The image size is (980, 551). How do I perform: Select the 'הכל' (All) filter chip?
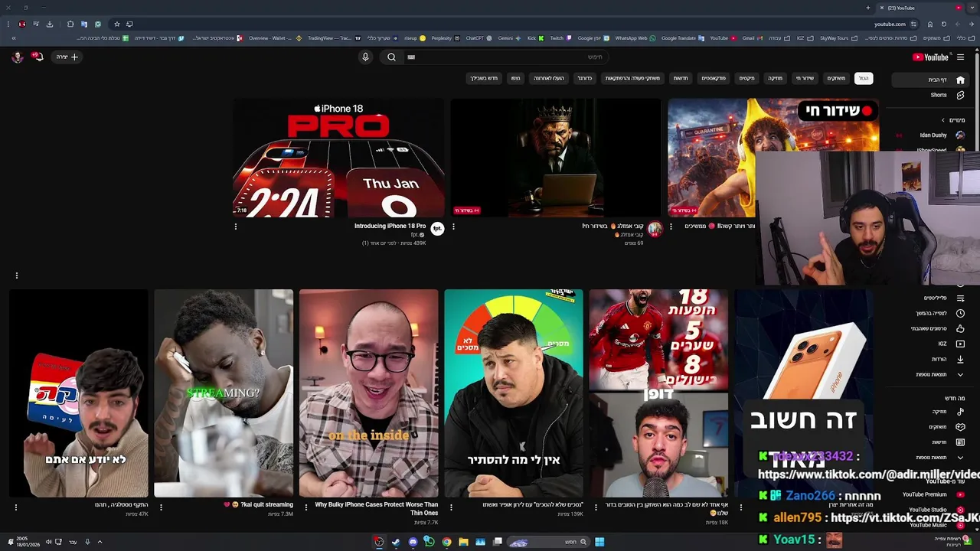(x=864, y=78)
